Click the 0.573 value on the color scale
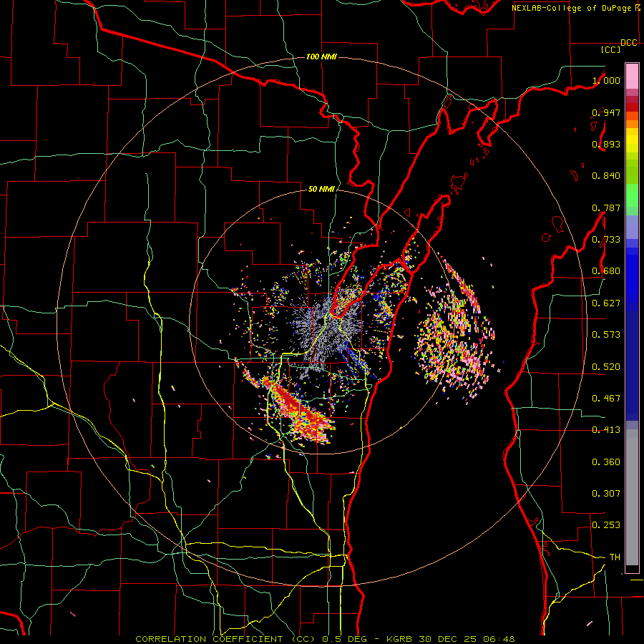Image resolution: width=644 pixels, height=644 pixels. click(x=606, y=335)
